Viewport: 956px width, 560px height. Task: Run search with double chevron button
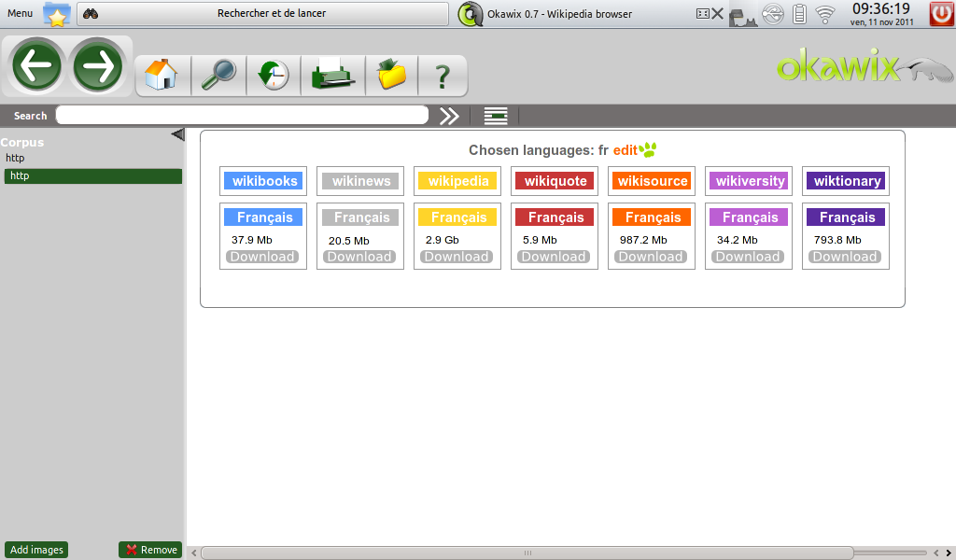(450, 116)
